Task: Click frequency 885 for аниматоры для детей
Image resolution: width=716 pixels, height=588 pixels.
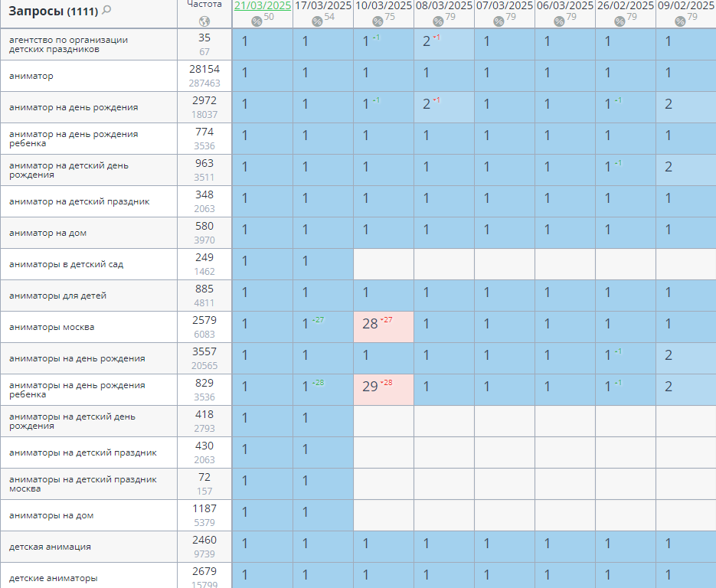Action: 204,289
